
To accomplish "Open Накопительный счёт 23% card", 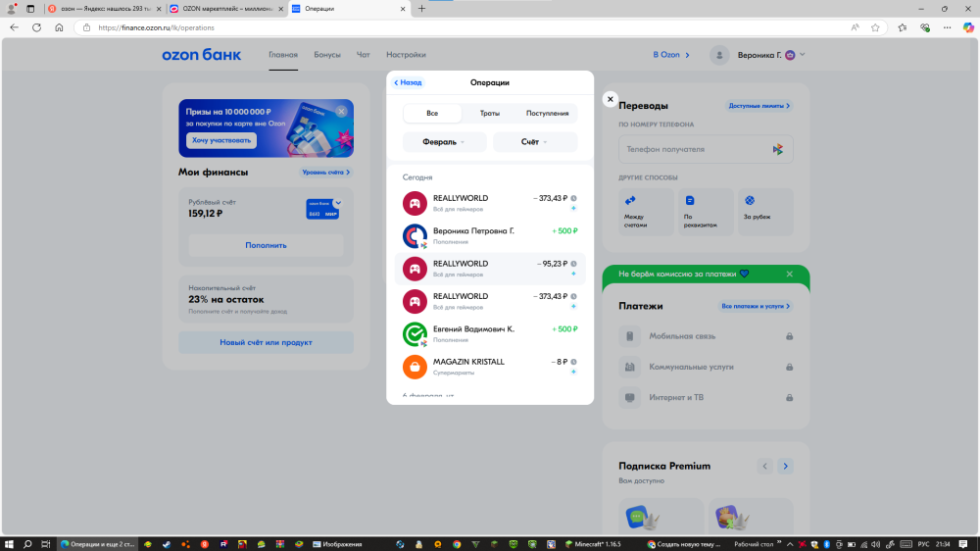I will (x=266, y=299).
